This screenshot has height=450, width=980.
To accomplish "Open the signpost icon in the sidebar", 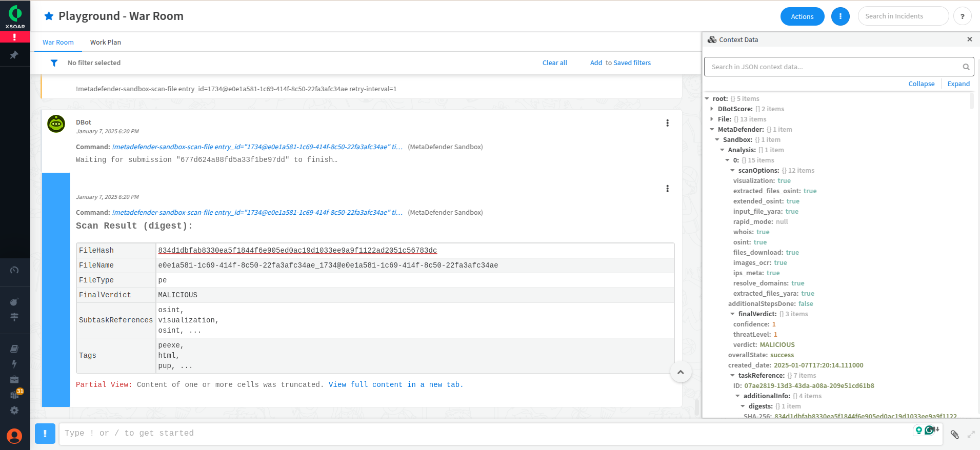I will point(14,317).
